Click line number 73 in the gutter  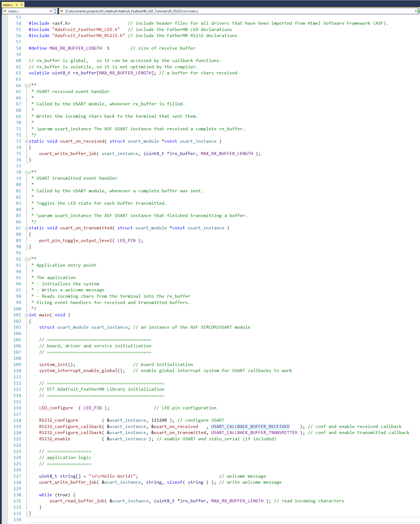pos(18,141)
